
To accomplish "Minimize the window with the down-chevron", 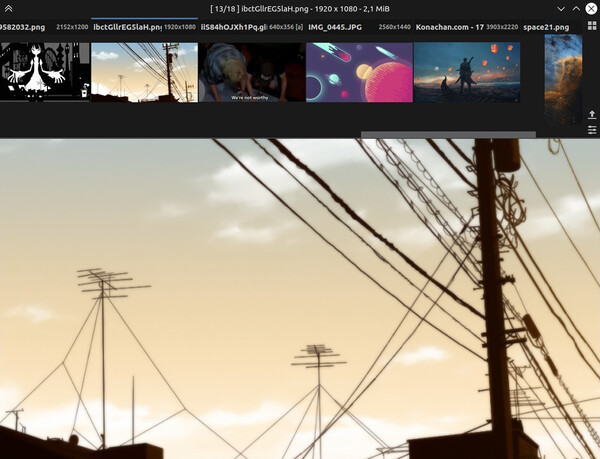I will (x=561, y=9).
